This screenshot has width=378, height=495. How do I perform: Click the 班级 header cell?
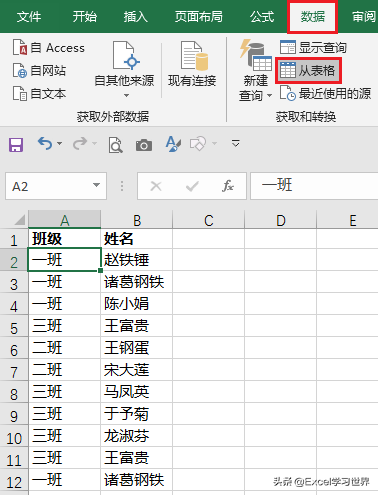pyautogui.click(x=65, y=239)
